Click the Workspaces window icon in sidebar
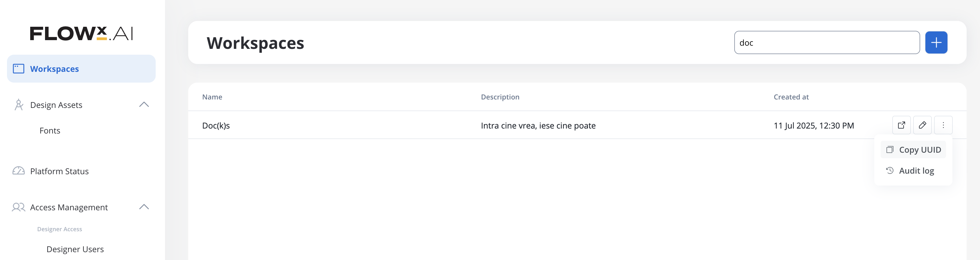The image size is (980, 260). 19,69
